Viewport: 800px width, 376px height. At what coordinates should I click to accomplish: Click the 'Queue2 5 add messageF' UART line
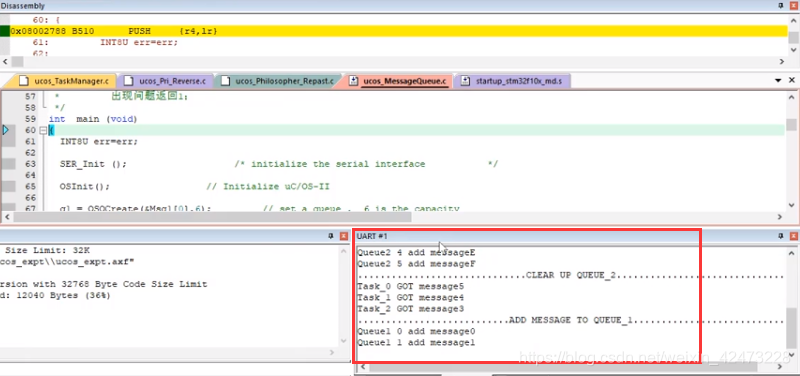[416, 264]
